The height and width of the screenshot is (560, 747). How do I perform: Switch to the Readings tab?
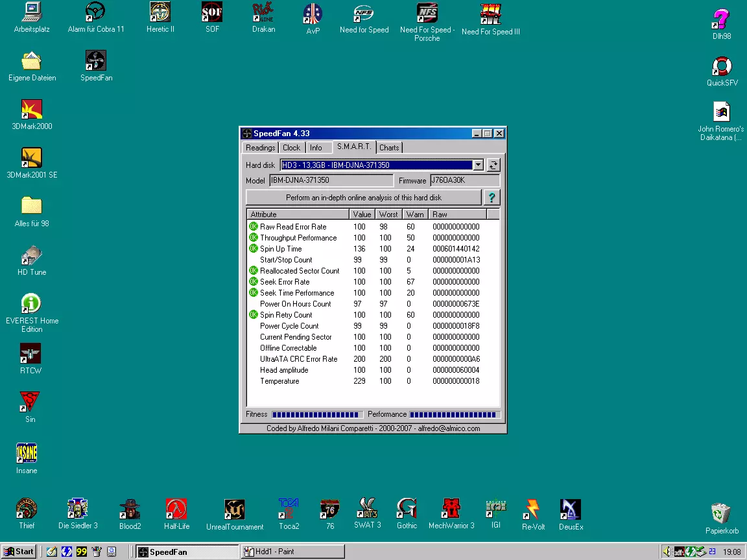coord(260,148)
